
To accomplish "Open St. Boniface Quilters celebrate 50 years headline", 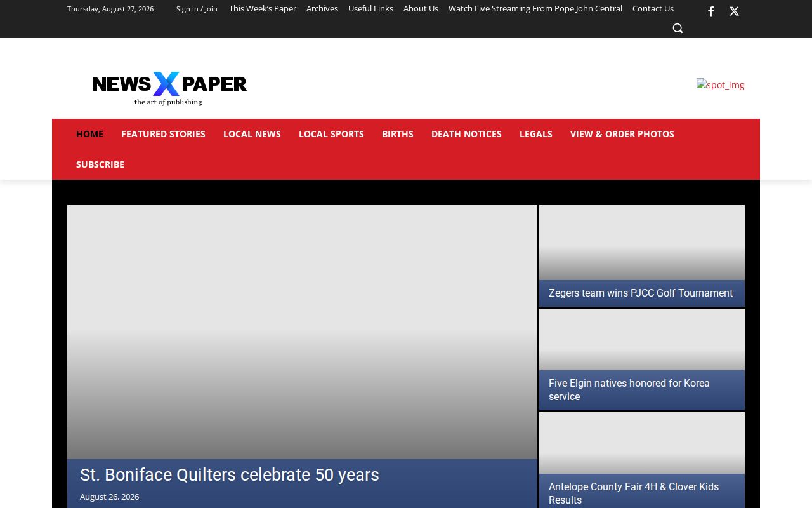I will tap(230, 475).
